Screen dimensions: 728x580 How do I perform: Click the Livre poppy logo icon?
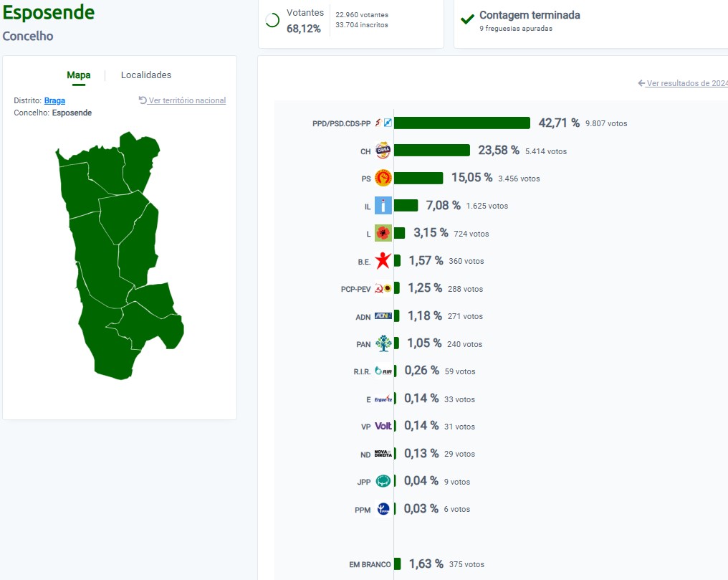[x=383, y=233]
